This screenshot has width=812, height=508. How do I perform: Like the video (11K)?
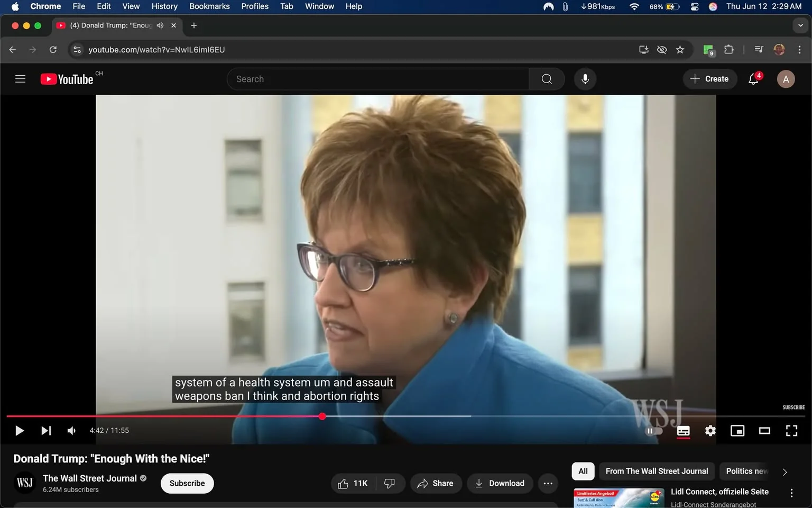click(x=353, y=483)
